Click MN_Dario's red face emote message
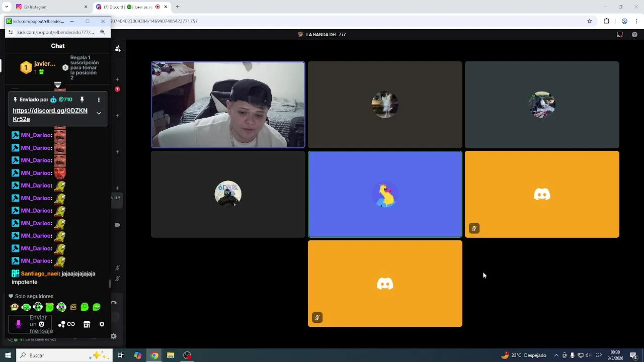644x362 pixels. point(60,173)
